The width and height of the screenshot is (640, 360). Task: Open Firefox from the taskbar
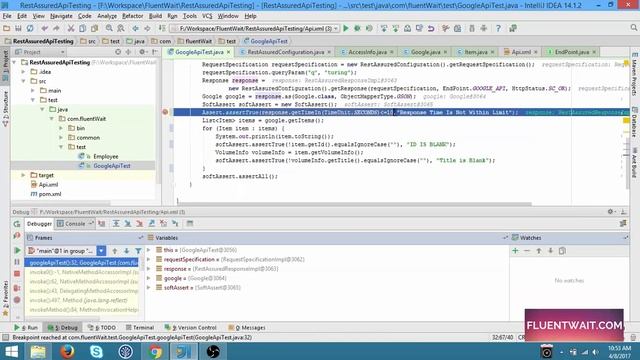(67, 351)
